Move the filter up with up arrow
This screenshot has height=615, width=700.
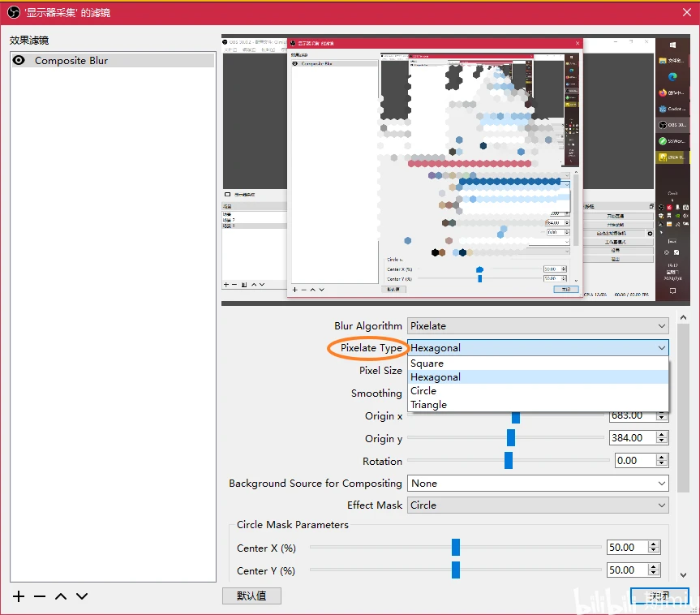(61, 596)
